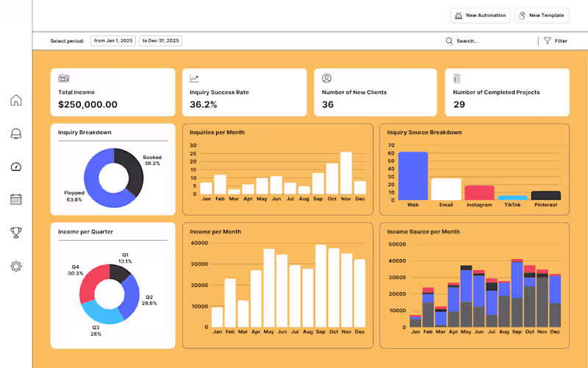Image resolution: width=588 pixels, height=368 pixels.
Task: Click the magnifying glass search icon
Action: tap(449, 40)
